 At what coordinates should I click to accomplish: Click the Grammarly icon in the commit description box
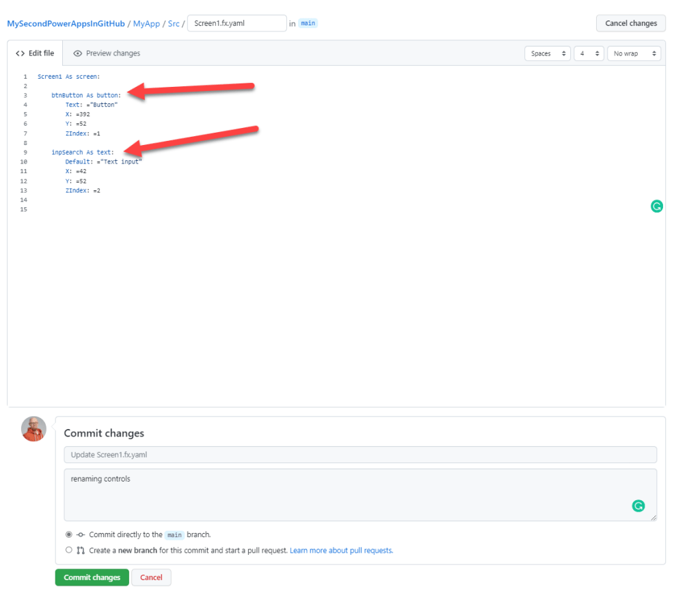pyautogui.click(x=638, y=506)
